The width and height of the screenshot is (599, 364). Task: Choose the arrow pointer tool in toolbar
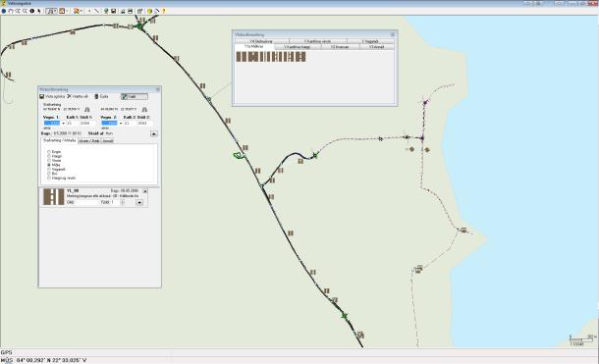pyautogui.click(x=39, y=11)
